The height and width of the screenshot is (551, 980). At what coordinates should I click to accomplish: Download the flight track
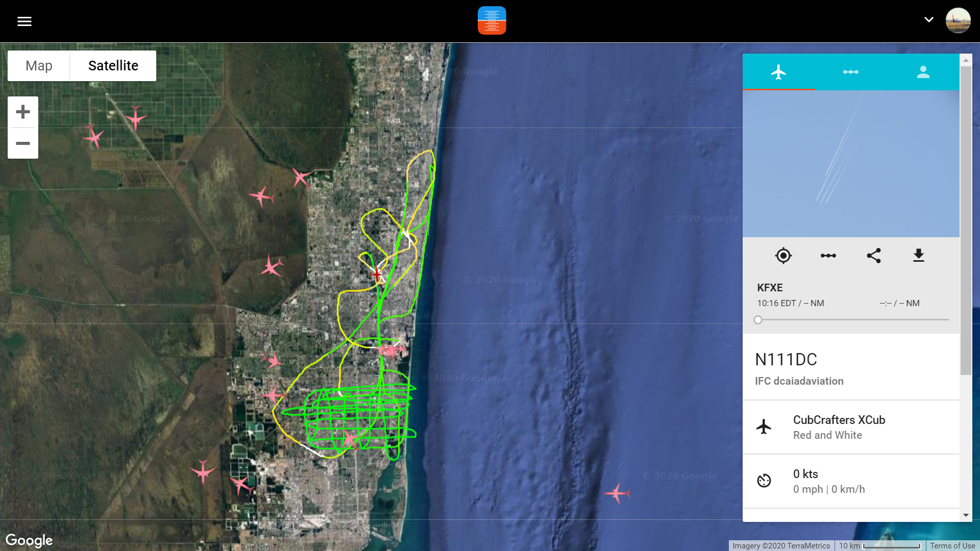(x=918, y=256)
